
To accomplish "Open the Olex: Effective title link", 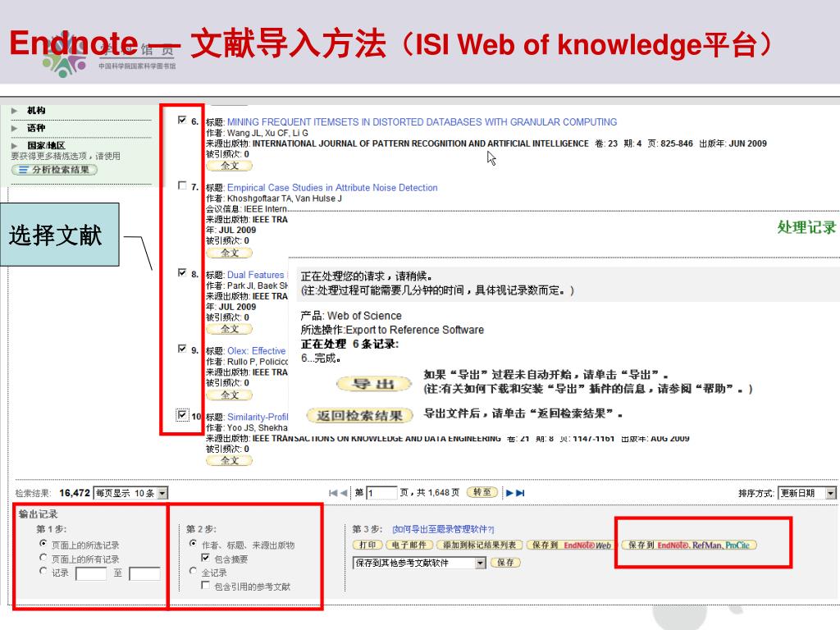I will tap(257, 351).
